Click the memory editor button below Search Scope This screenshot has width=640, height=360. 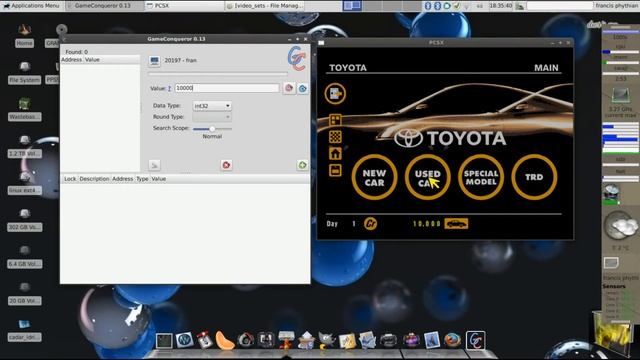(x=154, y=165)
